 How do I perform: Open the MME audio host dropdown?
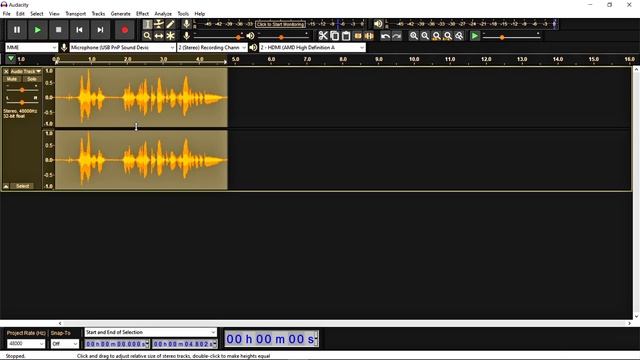(31, 48)
